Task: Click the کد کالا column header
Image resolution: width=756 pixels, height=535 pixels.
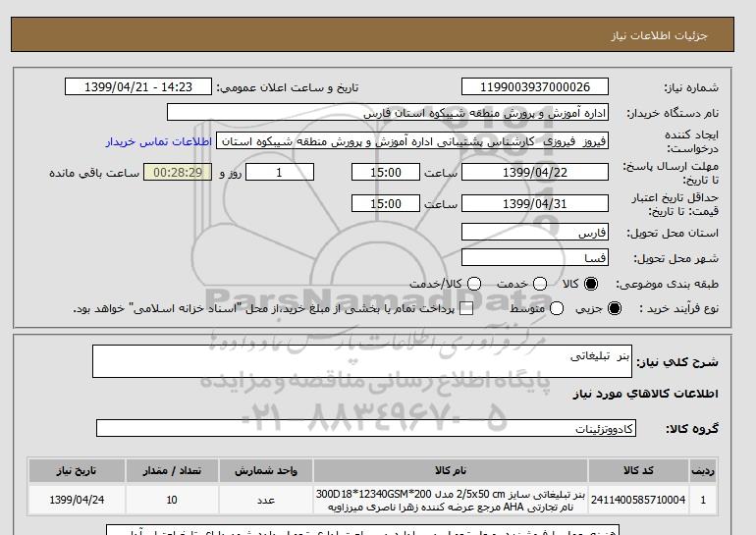Action: [x=638, y=470]
